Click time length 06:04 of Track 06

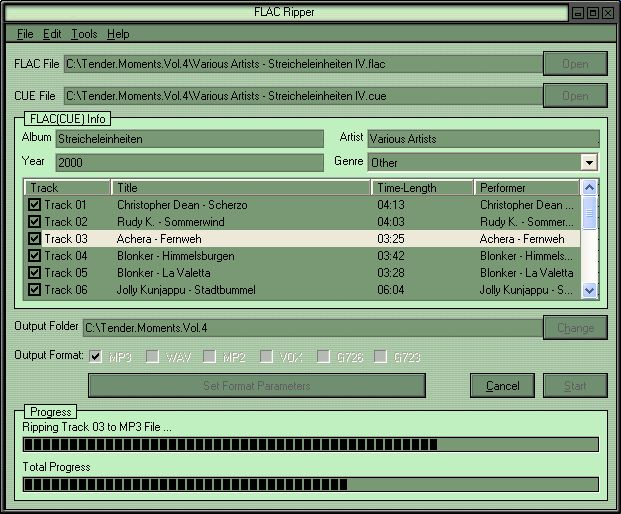391,290
